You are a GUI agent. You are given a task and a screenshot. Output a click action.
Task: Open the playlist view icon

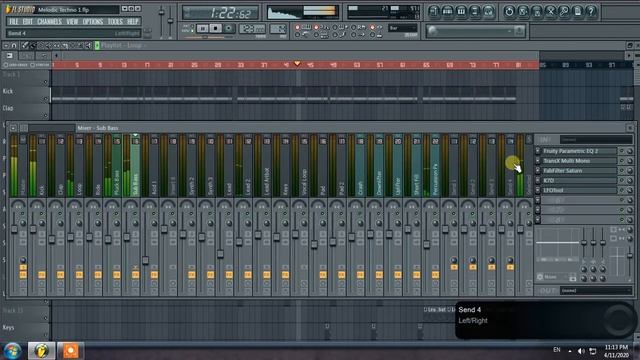[434, 11]
